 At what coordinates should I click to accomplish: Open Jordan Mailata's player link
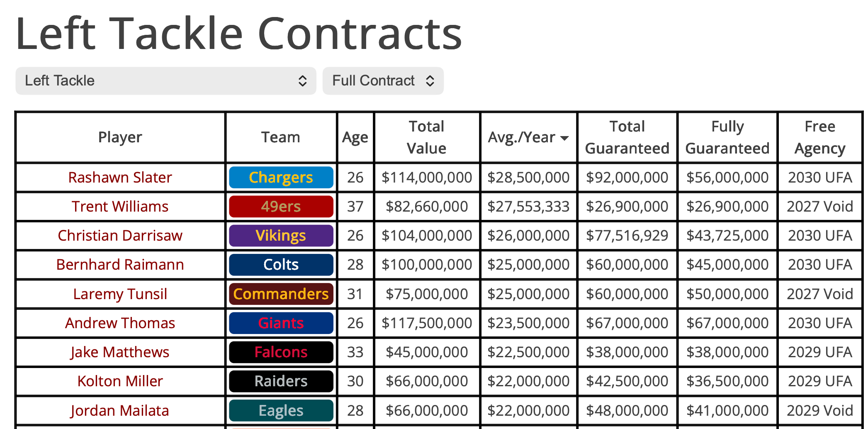click(120, 411)
